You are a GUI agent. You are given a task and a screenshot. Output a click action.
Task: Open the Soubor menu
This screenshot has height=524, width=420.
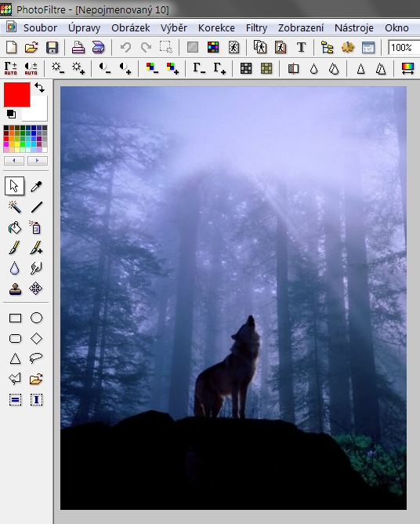[x=40, y=27]
